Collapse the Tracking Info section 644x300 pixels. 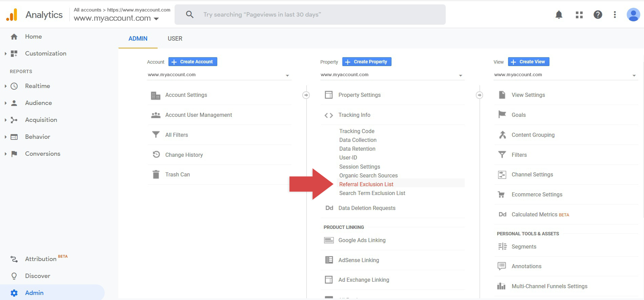click(354, 115)
